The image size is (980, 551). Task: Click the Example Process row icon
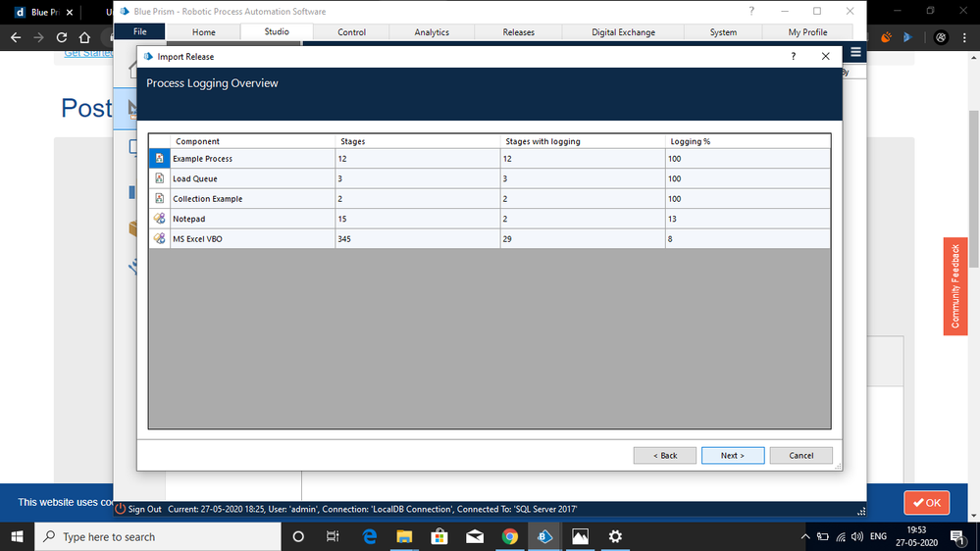pyautogui.click(x=159, y=159)
